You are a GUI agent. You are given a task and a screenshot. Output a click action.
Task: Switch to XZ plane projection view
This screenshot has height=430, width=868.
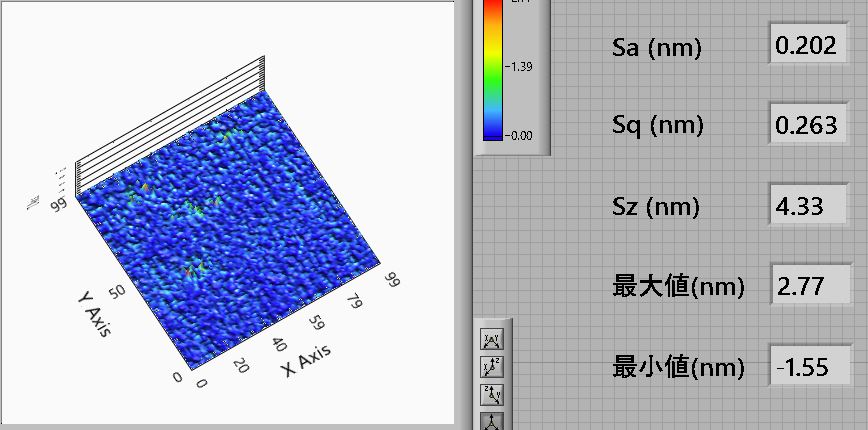click(x=493, y=367)
